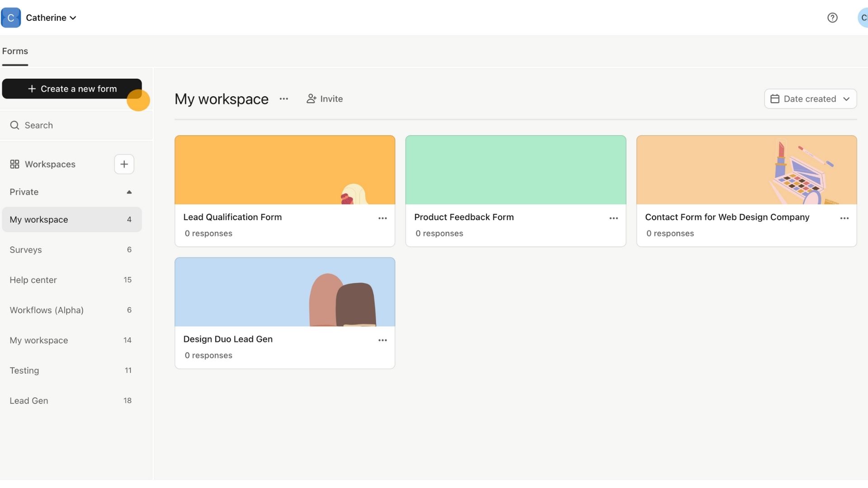Click workspace options dots next to title
Screen dimensions: 868x488
pos(283,99)
